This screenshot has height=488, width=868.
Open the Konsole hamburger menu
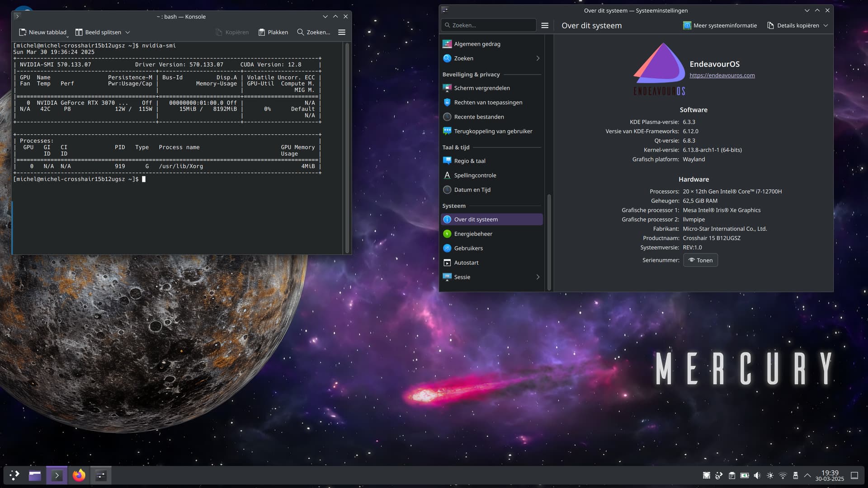[x=342, y=32]
